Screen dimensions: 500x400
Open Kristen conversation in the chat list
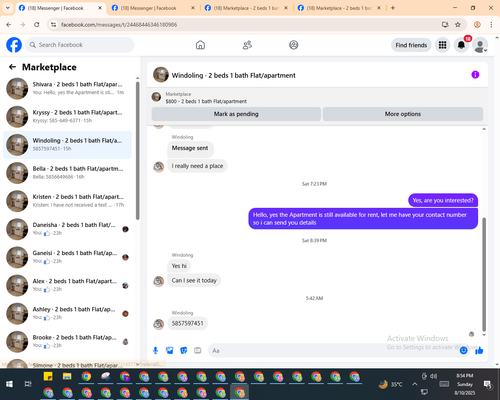tap(67, 201)
